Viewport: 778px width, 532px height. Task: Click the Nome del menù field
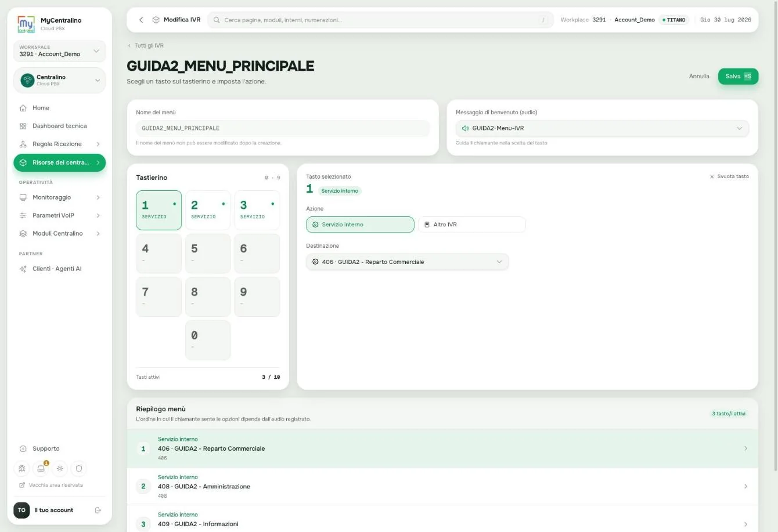coord(283,128)
